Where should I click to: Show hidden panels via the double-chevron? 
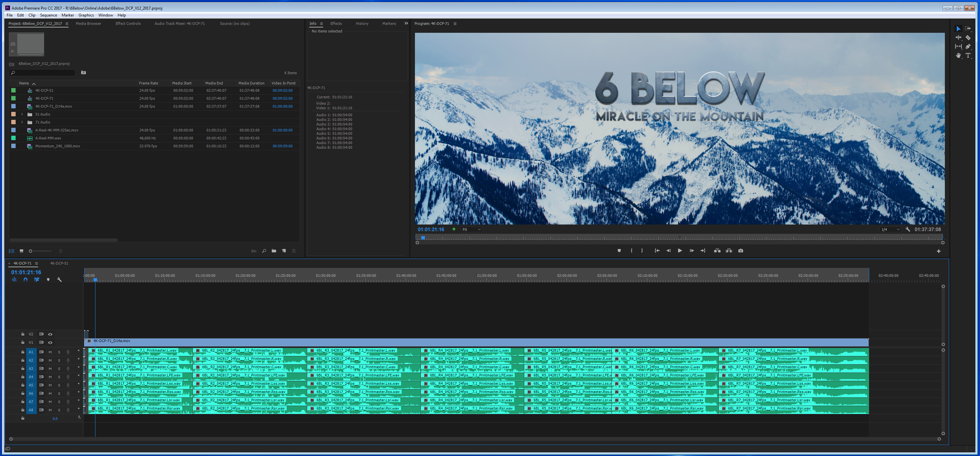click(406, 24)
